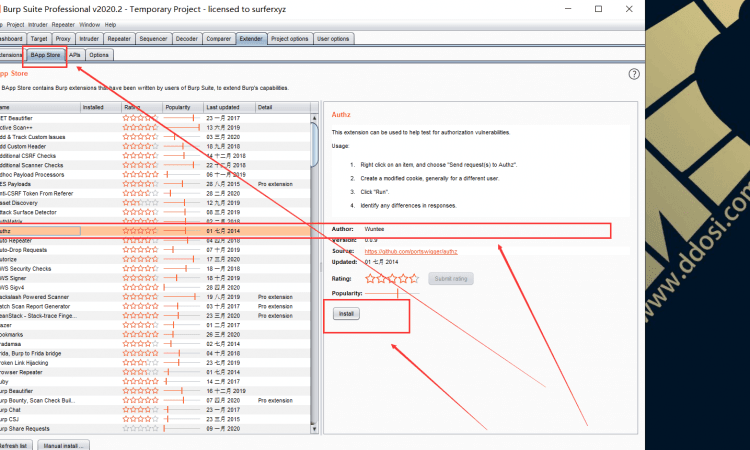This screenshot has width=750, height=450.
Task: Select the AWS Security Checks row
Action: click(x=155, y=269)
